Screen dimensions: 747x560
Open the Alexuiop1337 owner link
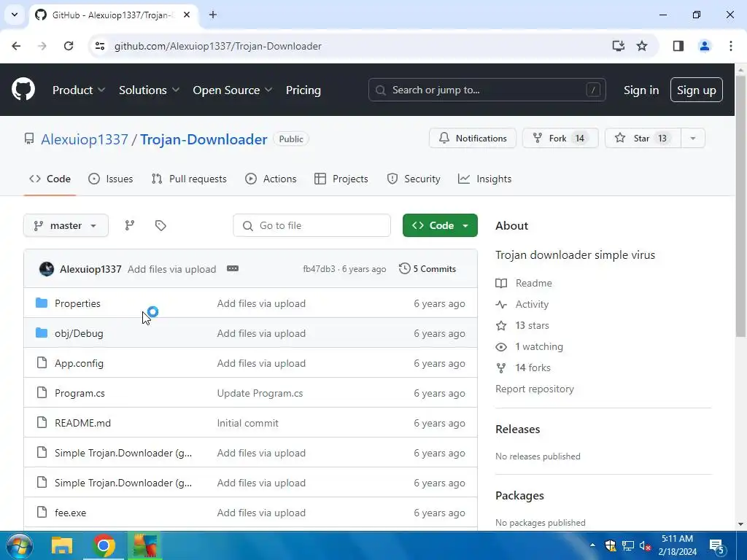85,139
